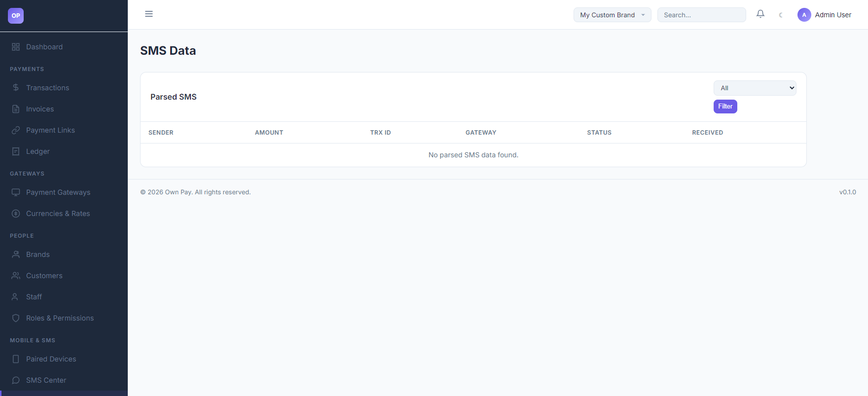Click the hamburger menu icon
This screenshot has width=868, height=396.
[x=149, y=14]
